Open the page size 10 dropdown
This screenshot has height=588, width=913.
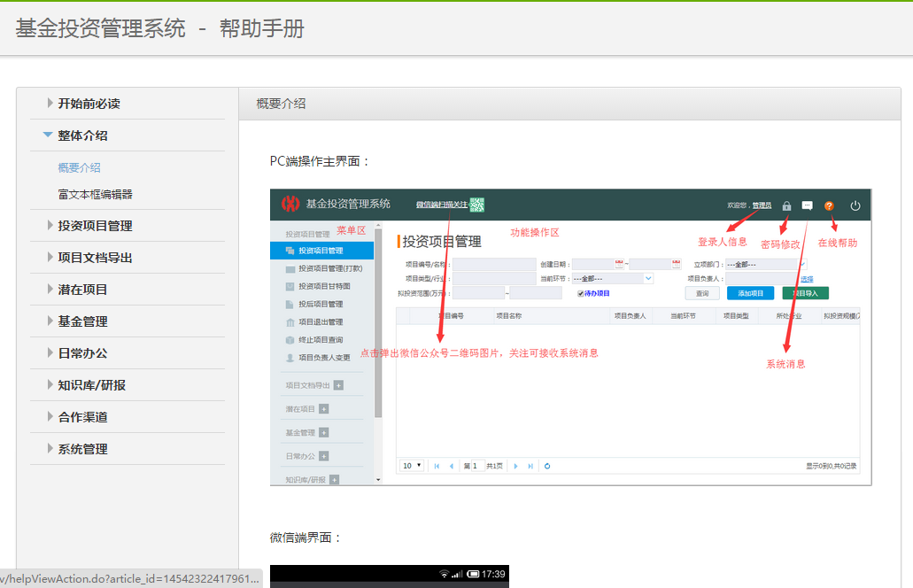(413, 466)
